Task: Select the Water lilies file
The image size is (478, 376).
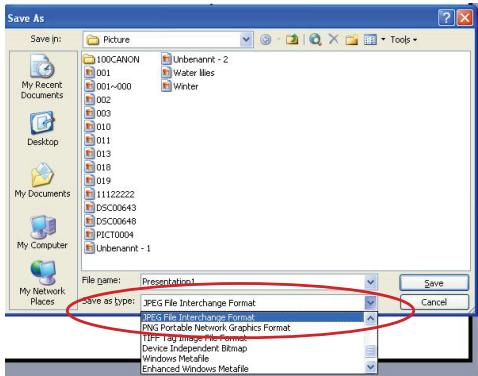Action: click(188, 73)
